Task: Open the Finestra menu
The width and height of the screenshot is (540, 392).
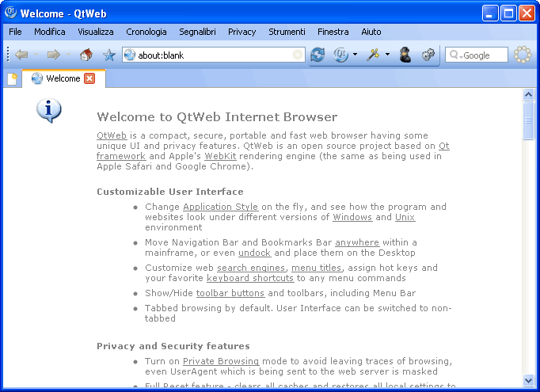Action: point(333,32)
